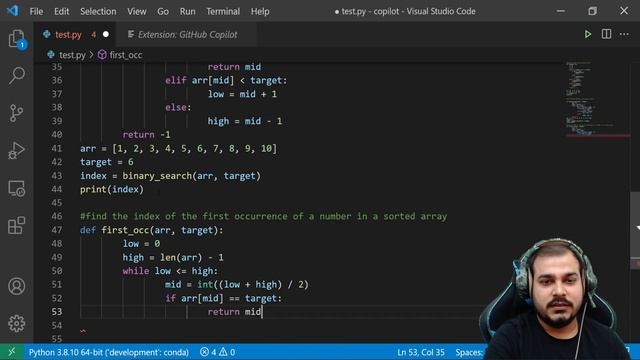This screenshot has height=360, width=640.
Task: Open the Explorer view in activity bar
Action: point(17,39)
